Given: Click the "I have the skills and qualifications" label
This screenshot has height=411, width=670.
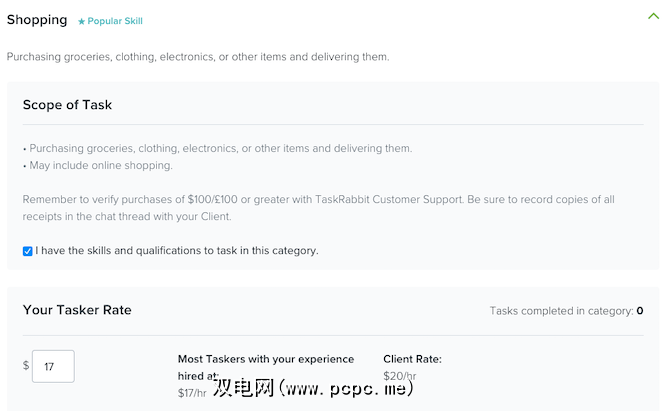Looking at the screenshot, I should coord(177,251).
